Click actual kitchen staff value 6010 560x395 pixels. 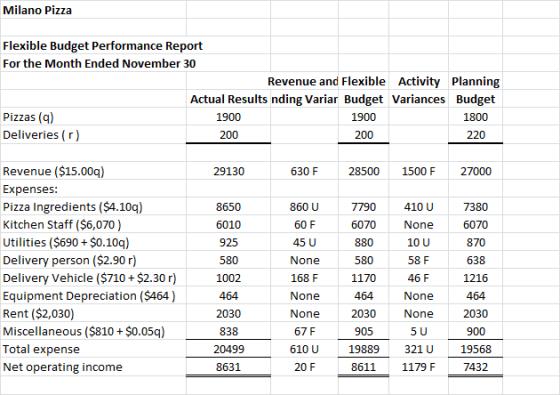[229, 225]
